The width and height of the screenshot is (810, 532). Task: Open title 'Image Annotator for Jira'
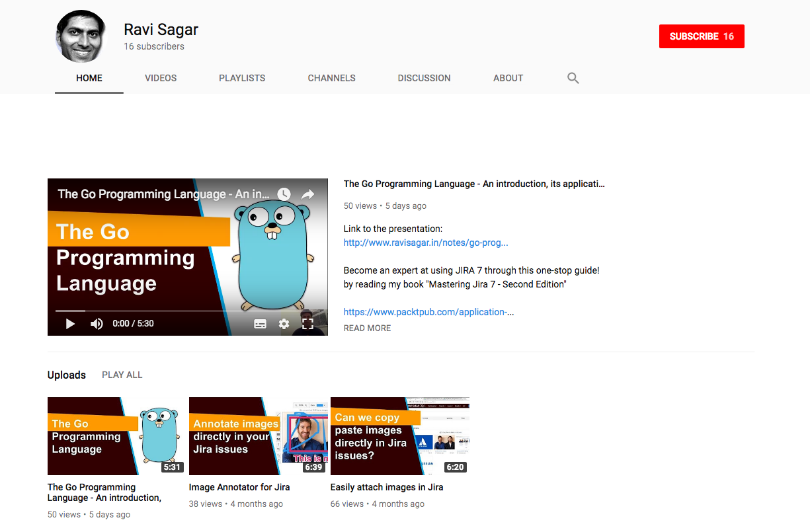click(239, 487)
